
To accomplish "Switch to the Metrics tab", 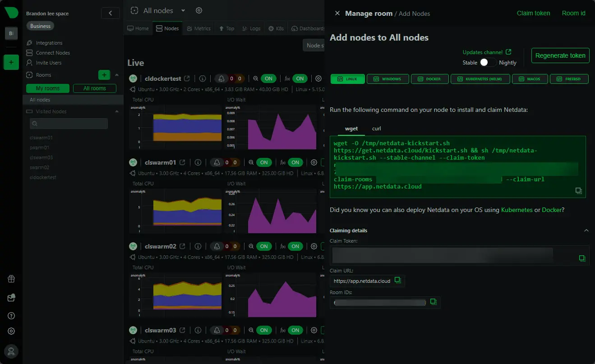I will [199, 28].
